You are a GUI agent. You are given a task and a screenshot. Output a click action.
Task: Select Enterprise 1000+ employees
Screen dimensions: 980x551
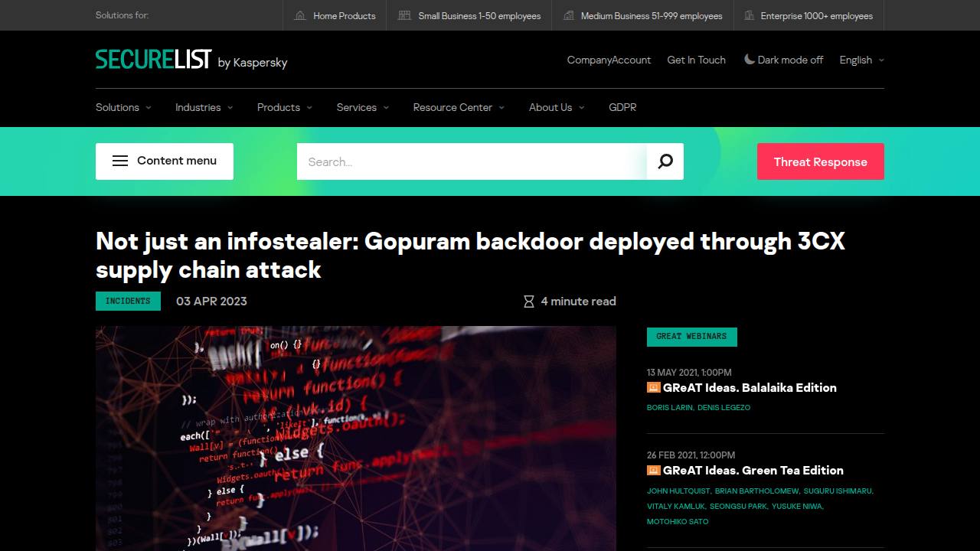[808, 15]
